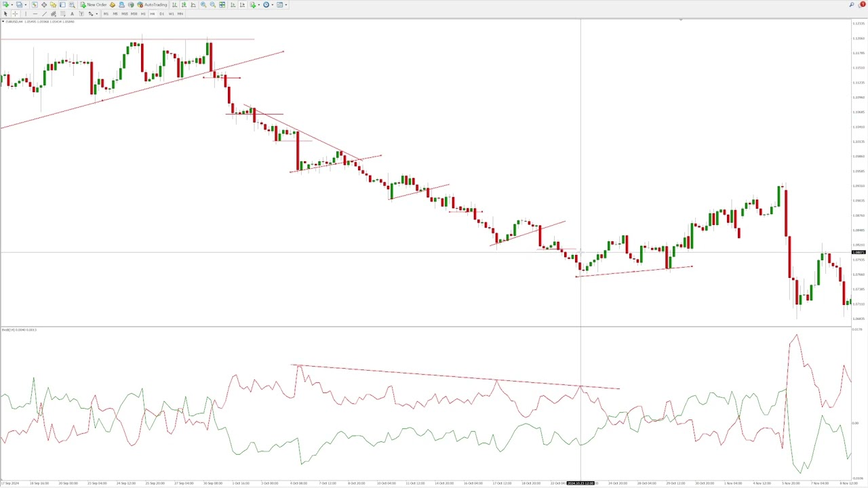Switch chart to line chart mode
868x488 pixels.
click(193, 5)
